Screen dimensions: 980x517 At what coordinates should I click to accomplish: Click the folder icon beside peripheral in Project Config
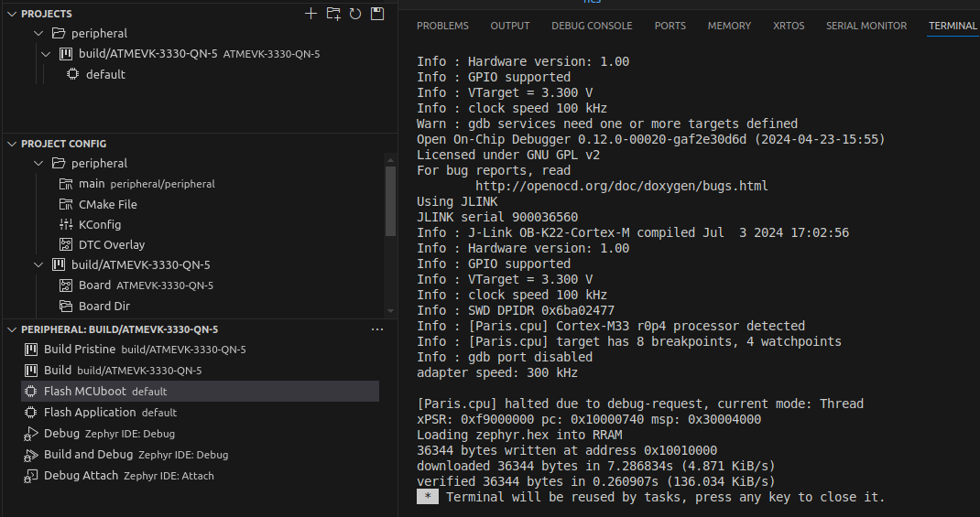pyautogui.click(x=59, y=163)
